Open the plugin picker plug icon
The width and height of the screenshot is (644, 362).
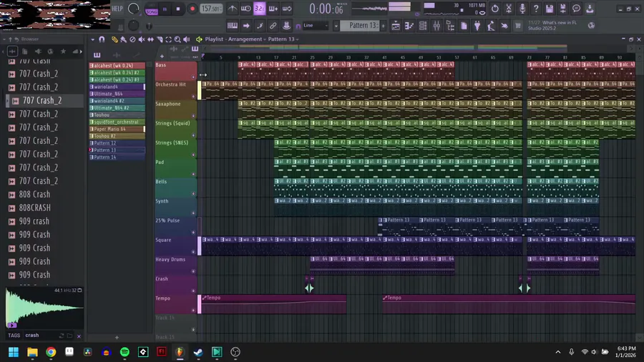point(477,26)
